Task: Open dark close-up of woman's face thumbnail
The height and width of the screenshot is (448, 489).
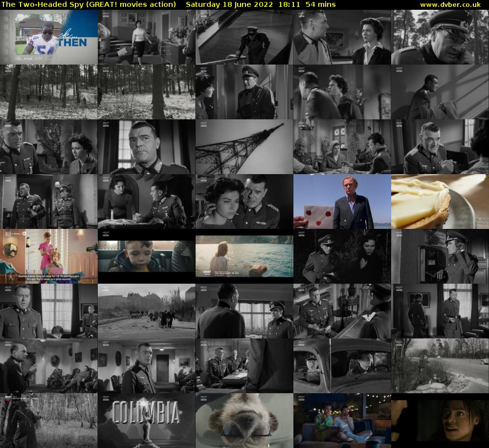Action: 440,421
